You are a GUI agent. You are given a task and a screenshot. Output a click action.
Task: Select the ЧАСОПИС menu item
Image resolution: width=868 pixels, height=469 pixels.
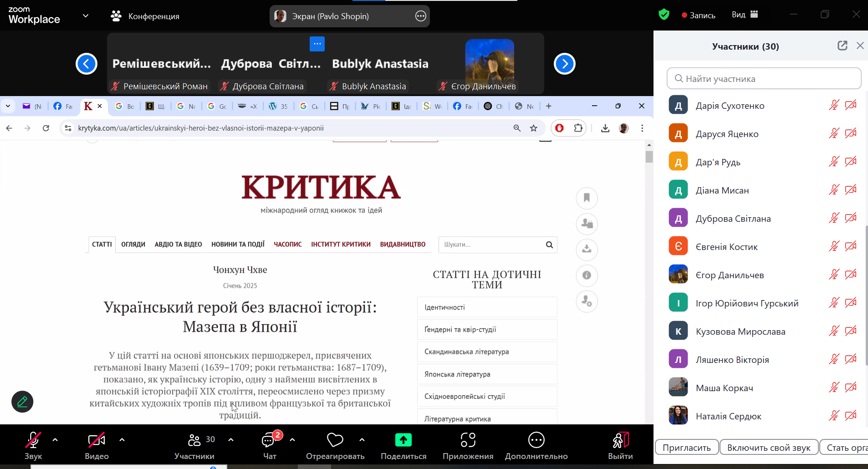point(288,245)
